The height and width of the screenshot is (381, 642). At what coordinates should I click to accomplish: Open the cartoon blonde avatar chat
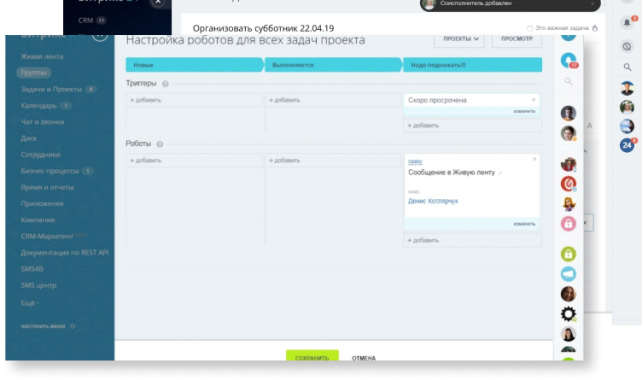click(568, 203)
